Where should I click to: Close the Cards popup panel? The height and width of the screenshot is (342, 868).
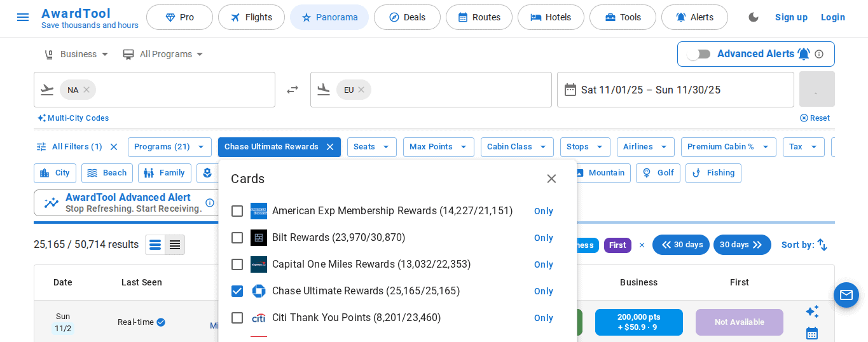point(551,179)
